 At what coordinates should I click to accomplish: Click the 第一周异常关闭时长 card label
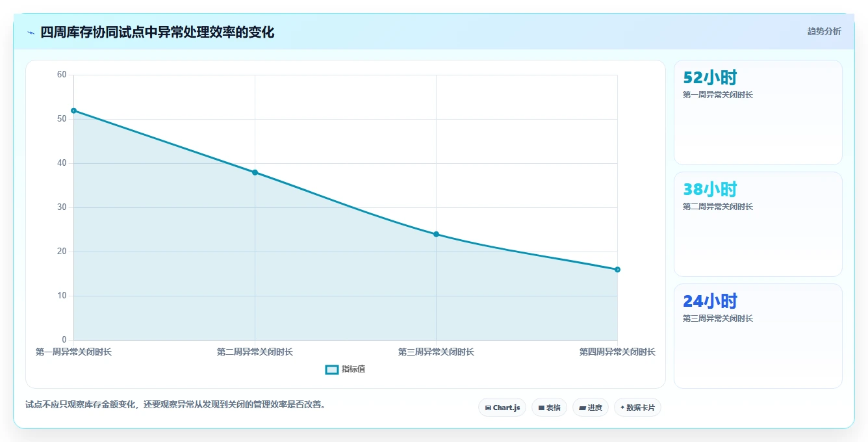pyautogui.click(x=718, y=95)
